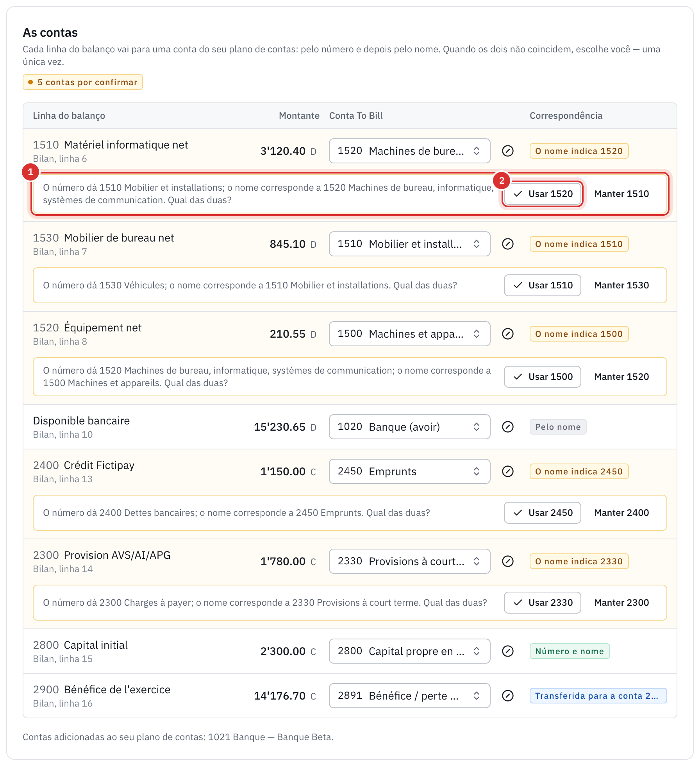
Task: Click the 'Montante' column header
Action: [x=299, y=116]
